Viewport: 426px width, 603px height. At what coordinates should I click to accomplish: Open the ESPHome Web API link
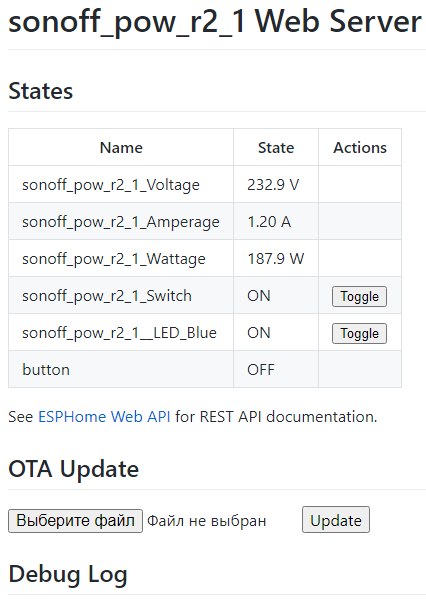pos(104,416)
